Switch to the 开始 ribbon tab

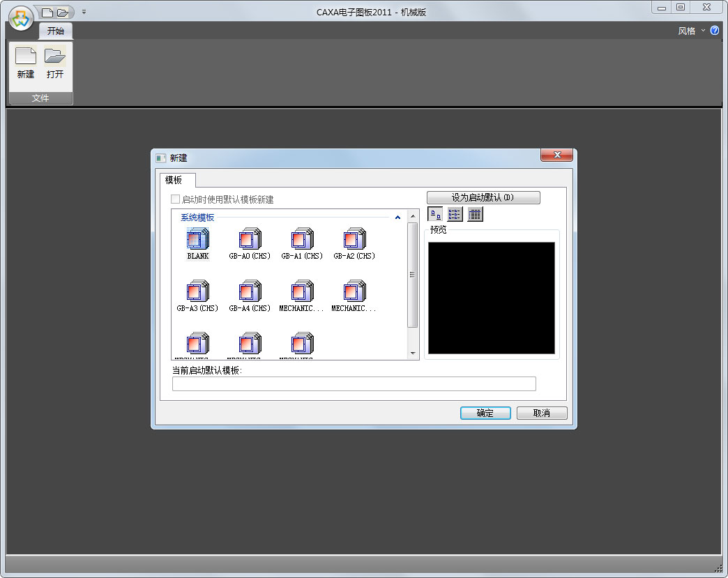pos(56,31)
